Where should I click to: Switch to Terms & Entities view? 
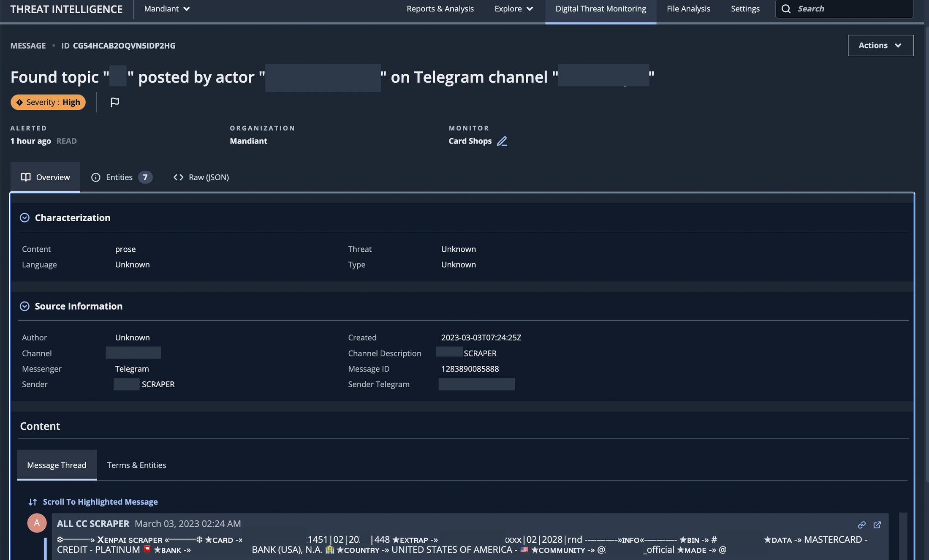[136, 465]
